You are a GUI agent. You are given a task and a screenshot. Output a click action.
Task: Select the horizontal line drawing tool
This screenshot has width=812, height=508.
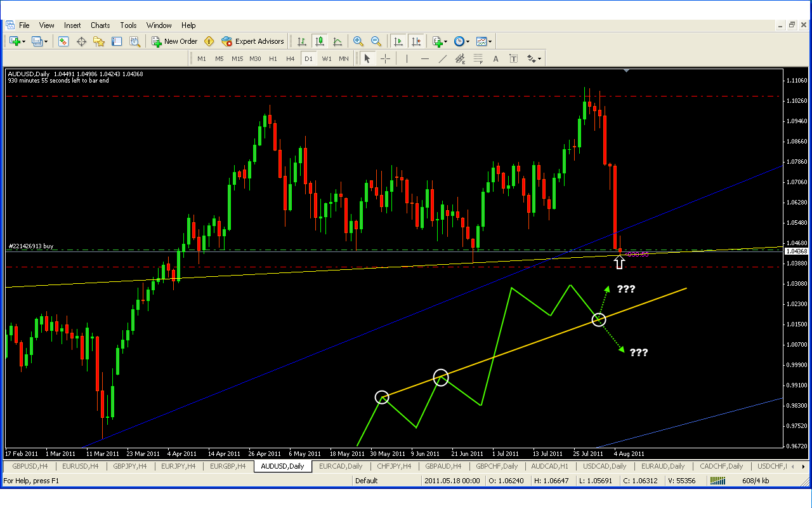click(x=424, y=59)
